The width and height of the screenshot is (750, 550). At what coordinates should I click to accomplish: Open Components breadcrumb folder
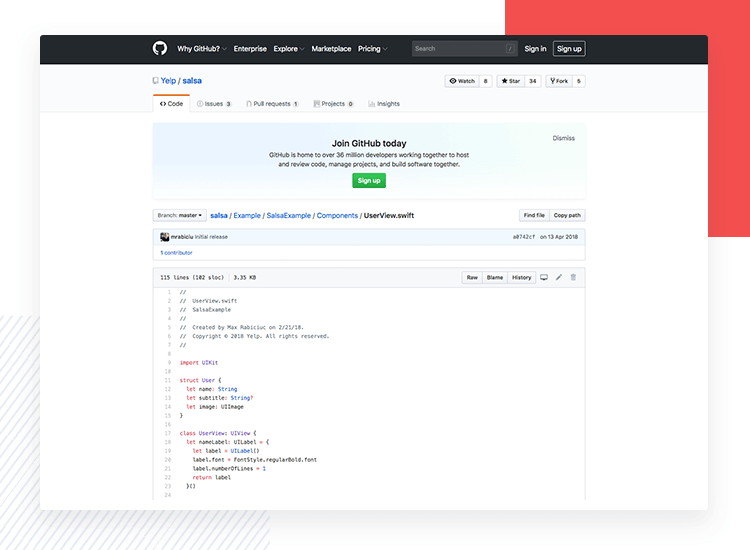pyautogui.click(x=337, y=216)
